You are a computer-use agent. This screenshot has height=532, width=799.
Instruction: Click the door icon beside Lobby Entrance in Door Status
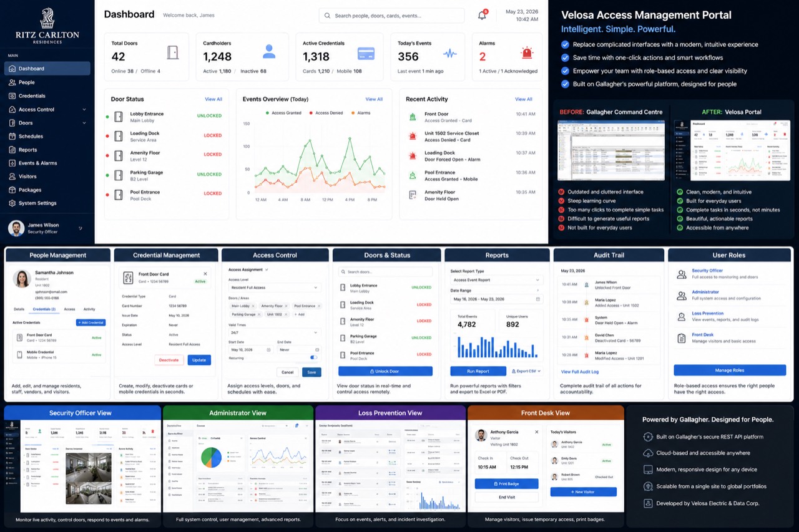pyautogui.click(x=119, y=117)
